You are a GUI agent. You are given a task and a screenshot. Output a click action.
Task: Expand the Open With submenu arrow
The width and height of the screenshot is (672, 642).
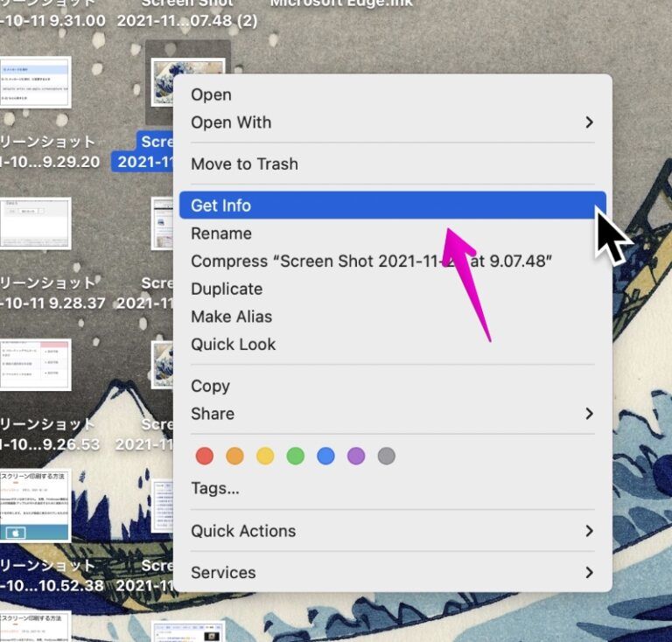pyautogui.click(x=589, y=122)
